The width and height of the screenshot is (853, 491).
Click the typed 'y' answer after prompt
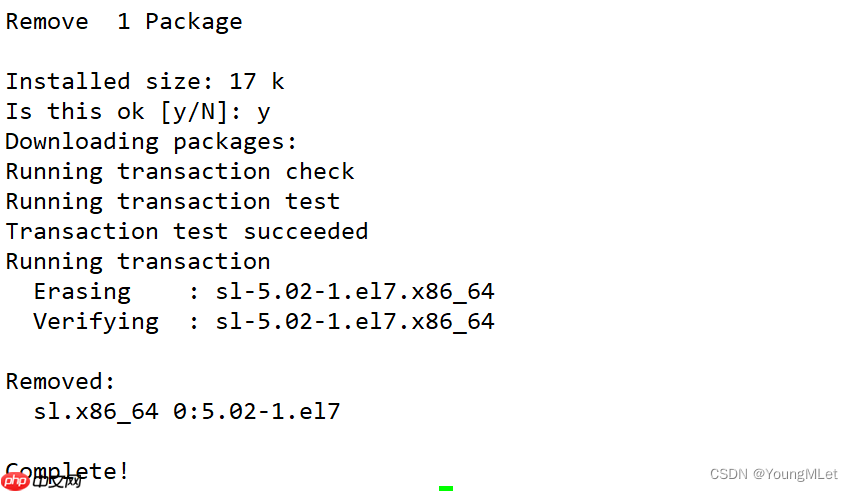coord(263,112)
